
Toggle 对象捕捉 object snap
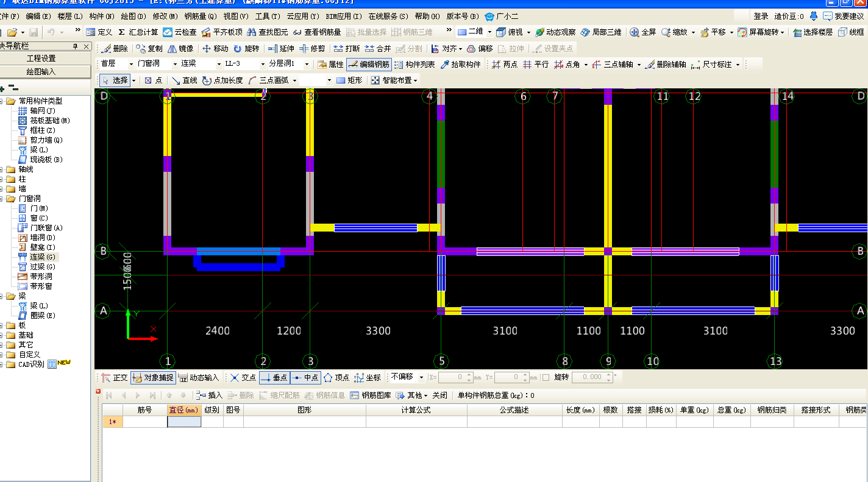[153, 377]
